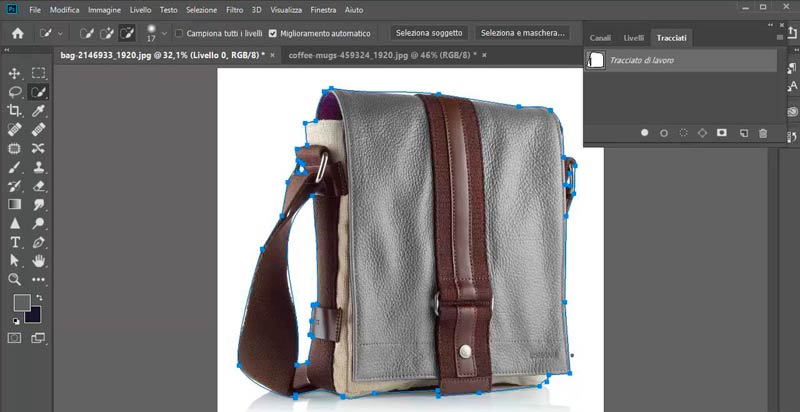Image resolution: width=800 pixels, height=412 pixels.
Task: Delete current path trash icon
Action: click(763, 133)
